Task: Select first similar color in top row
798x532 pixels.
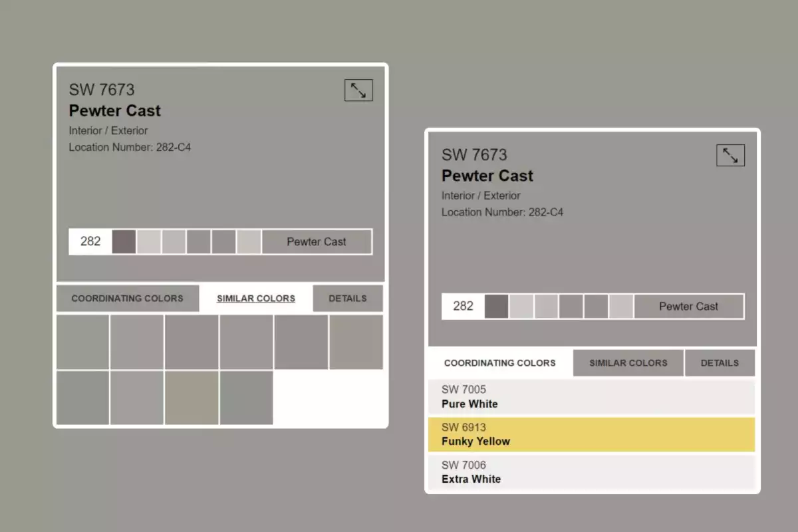Action: point(83,342)
